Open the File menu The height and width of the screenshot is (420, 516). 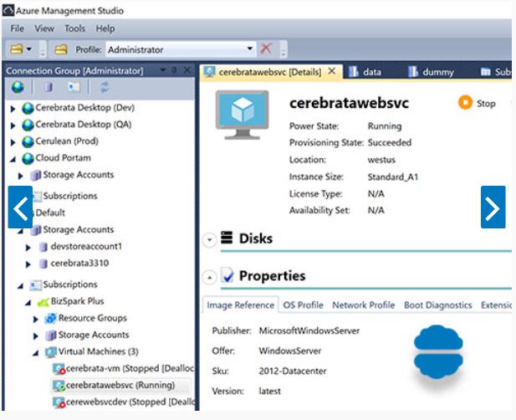[x=17, y=28]
